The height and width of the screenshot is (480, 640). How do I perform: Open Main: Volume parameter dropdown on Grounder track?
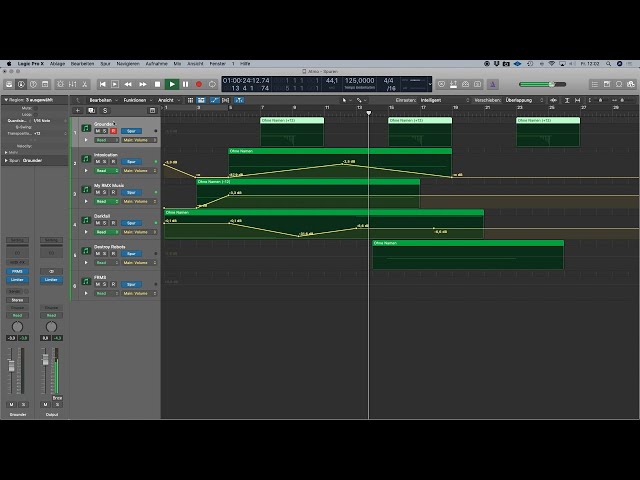tap(138, 140)
